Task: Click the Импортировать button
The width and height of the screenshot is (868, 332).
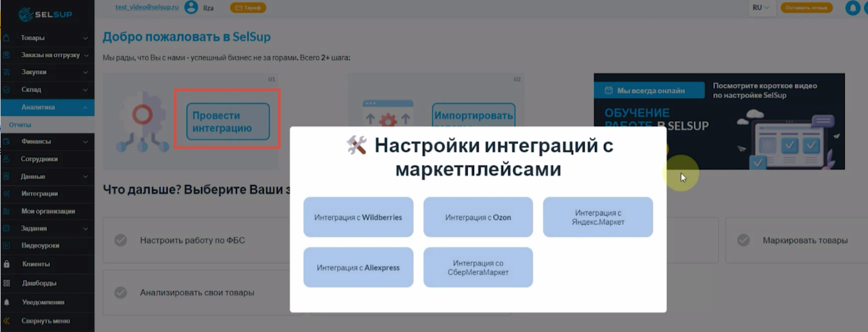Action: click(x=474, y=115)
